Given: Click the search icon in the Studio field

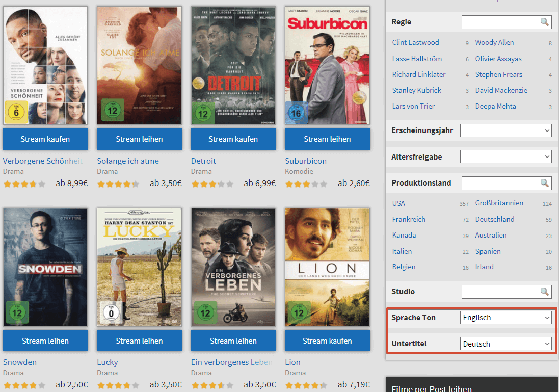Looking at the screenshot, I should 544,292.
